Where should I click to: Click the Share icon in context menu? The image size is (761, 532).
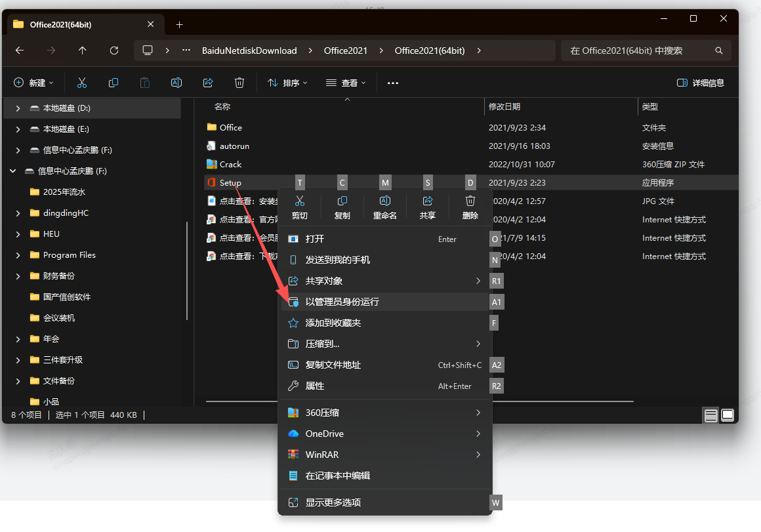(x=428, y=201)
